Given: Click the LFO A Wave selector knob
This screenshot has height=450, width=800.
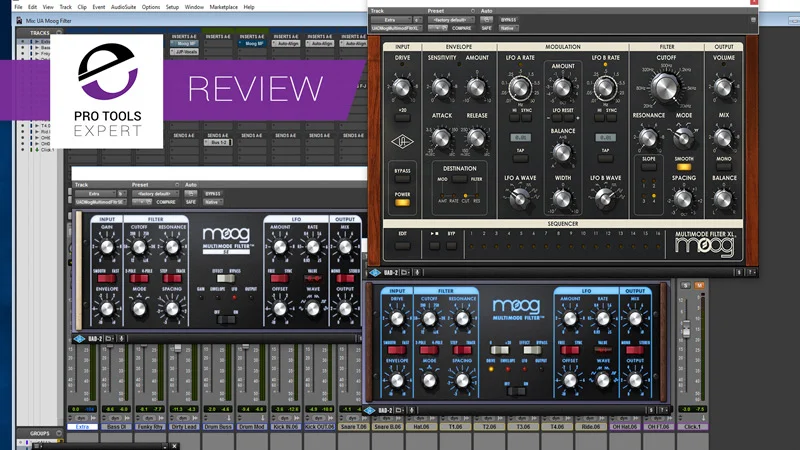Looking at the screenshot, I should point(519,198).
